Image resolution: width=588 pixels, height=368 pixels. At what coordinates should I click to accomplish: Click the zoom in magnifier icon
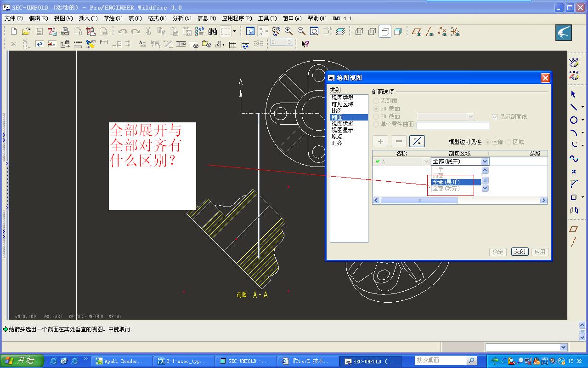(x=289, y=31)
